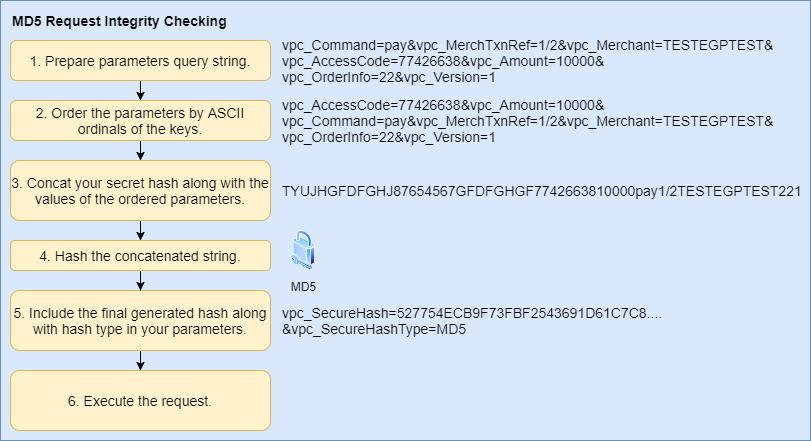This screenshot has width=811, height=441.
Task: Click the ordered text starting vpc_AccessCode=77426638&vpc_Amount
Action: pyautogui.click(x=440, y=106)
